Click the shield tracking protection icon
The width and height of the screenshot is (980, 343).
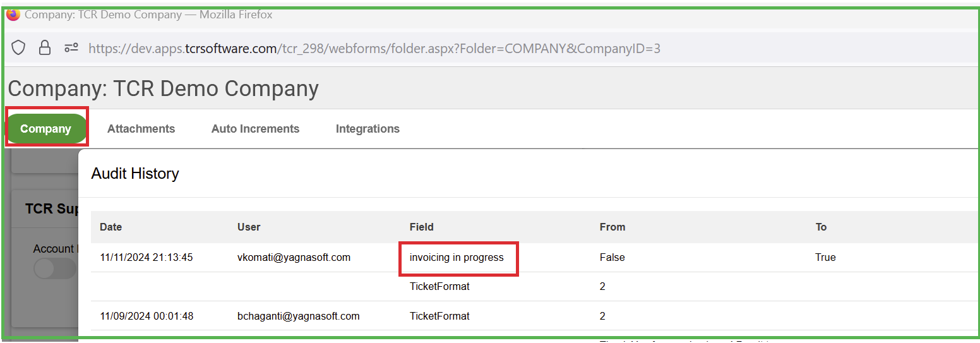[18, 47]
